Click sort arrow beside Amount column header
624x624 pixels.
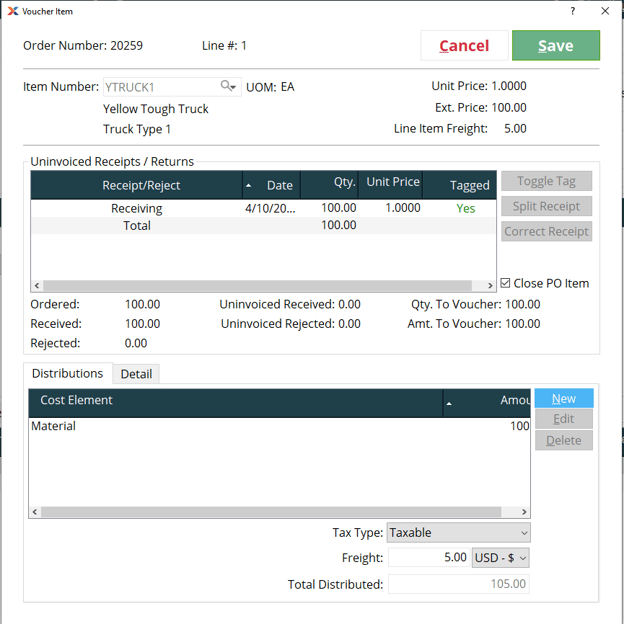tap(449, 403)
